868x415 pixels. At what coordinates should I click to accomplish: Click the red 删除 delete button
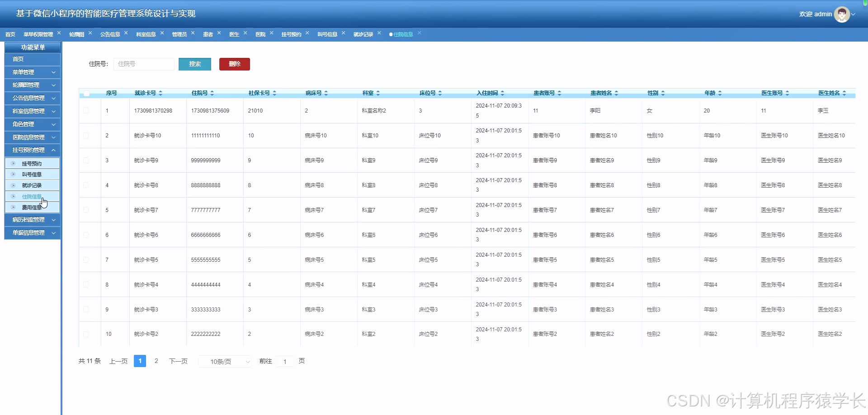[235, 64]
